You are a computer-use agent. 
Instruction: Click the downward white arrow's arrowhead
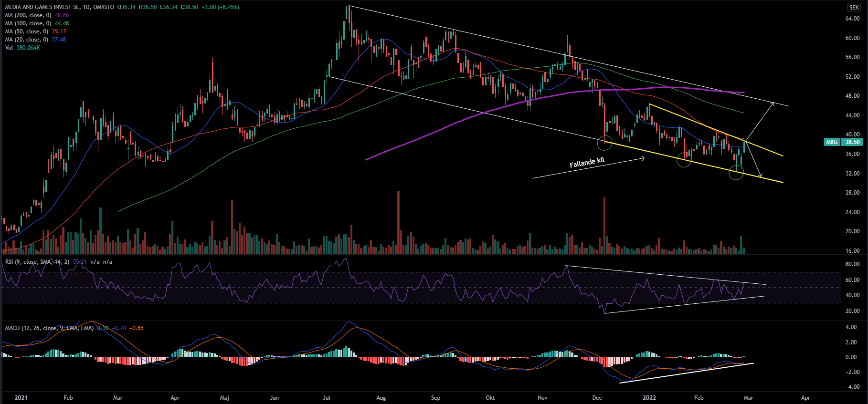pos(761,175)
